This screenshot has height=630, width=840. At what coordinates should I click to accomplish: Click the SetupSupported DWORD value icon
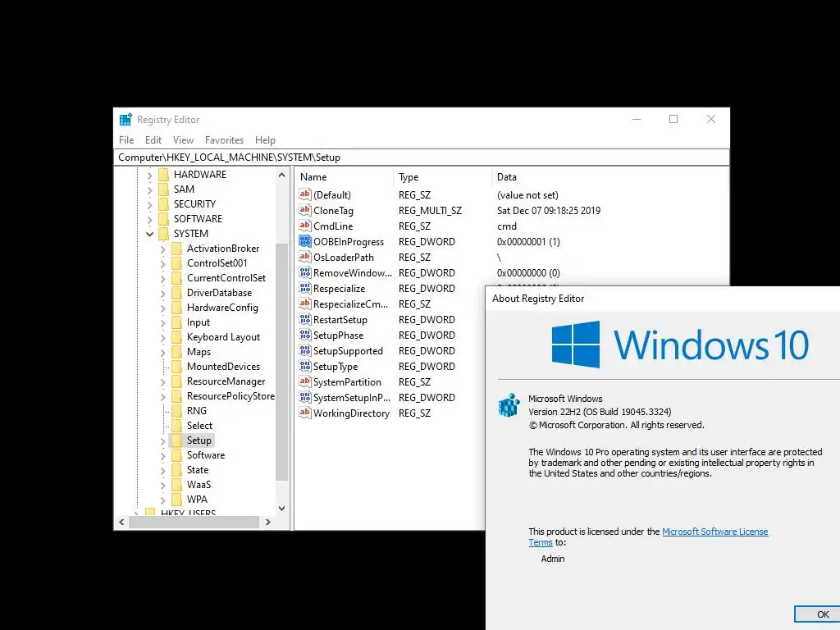tap(305, 350)
